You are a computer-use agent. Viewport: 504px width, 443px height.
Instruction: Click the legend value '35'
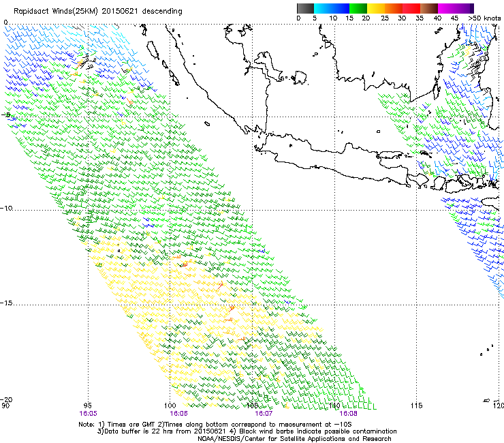tap(420, 18)
